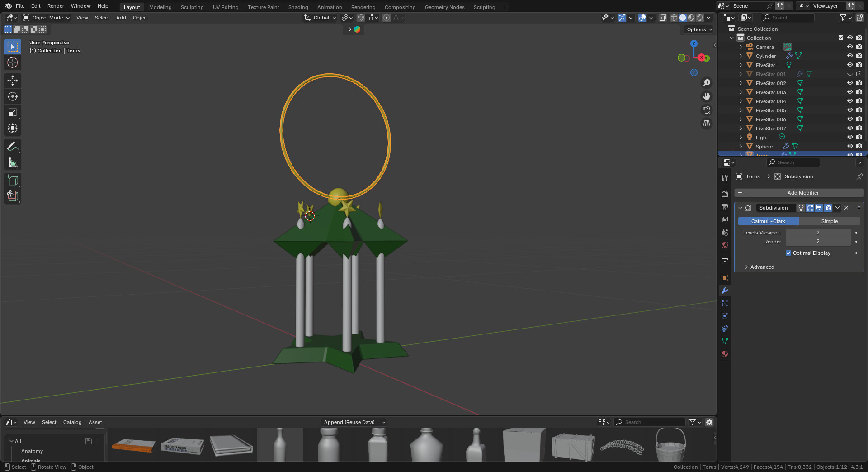Expand the Advanced subdivision settings
Viewport: 868px width, 472px height.
(762, 267)
